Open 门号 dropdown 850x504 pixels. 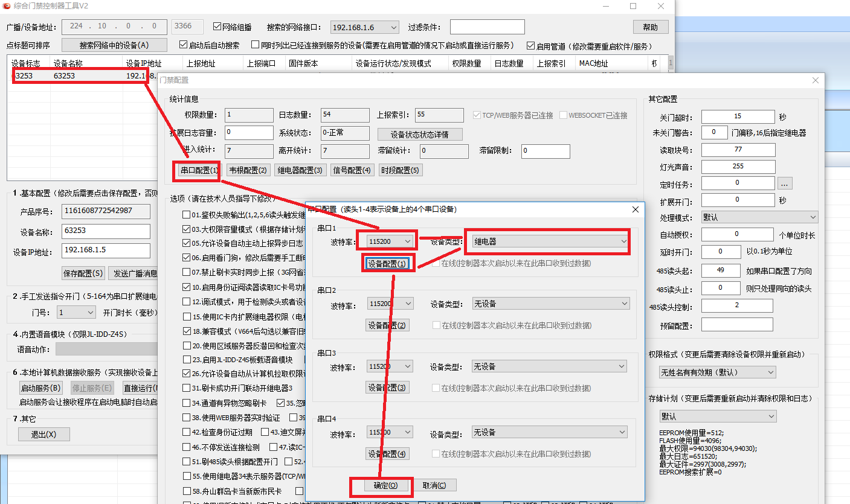click(x=77, y=312)
